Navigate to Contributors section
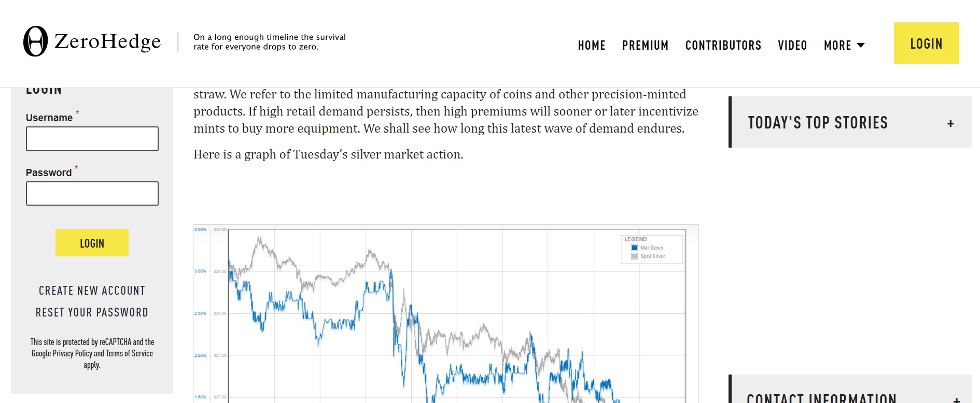 pyautogui.click(x=723, y=46)
